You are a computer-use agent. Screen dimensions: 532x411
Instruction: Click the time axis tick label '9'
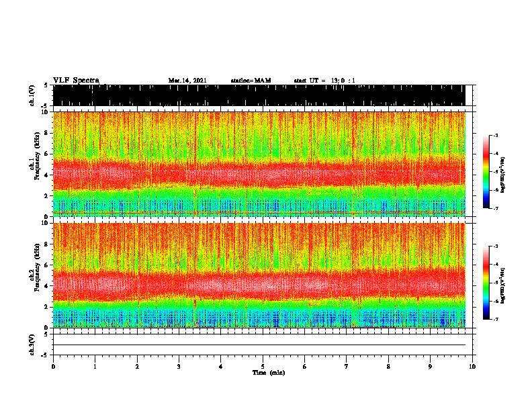point(430,367)
